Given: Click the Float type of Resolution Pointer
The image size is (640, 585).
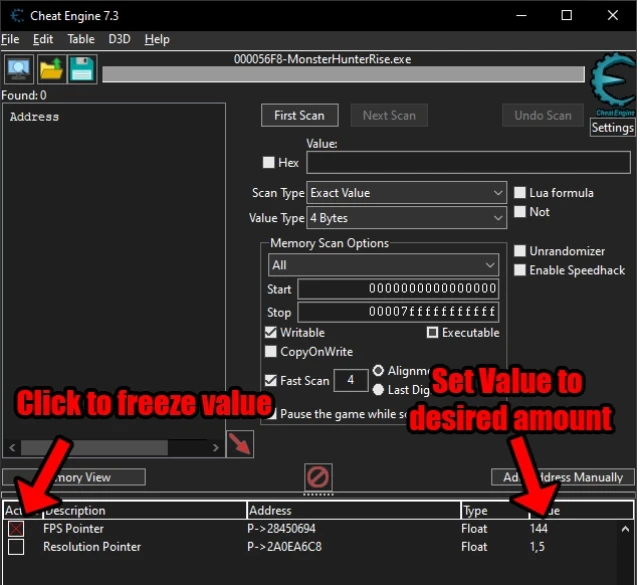Looking at the screenshot, I should pyautogui.click(x=474, y=547).
